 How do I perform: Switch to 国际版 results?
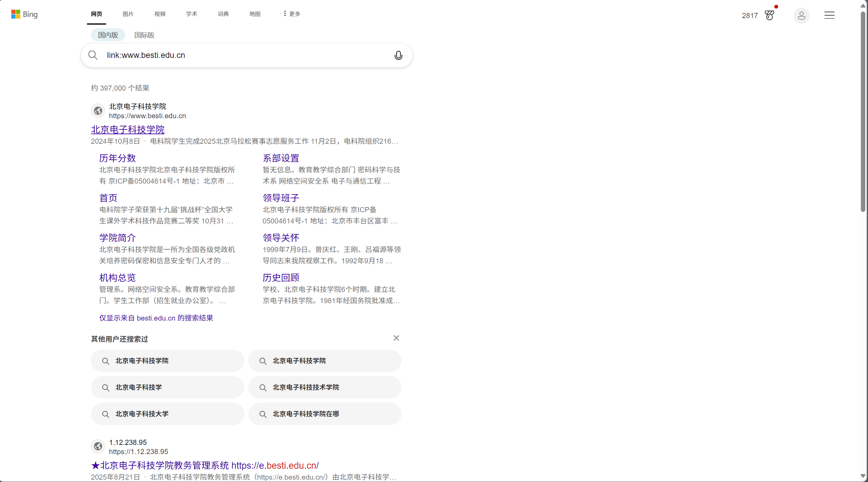tap(144, 35)
